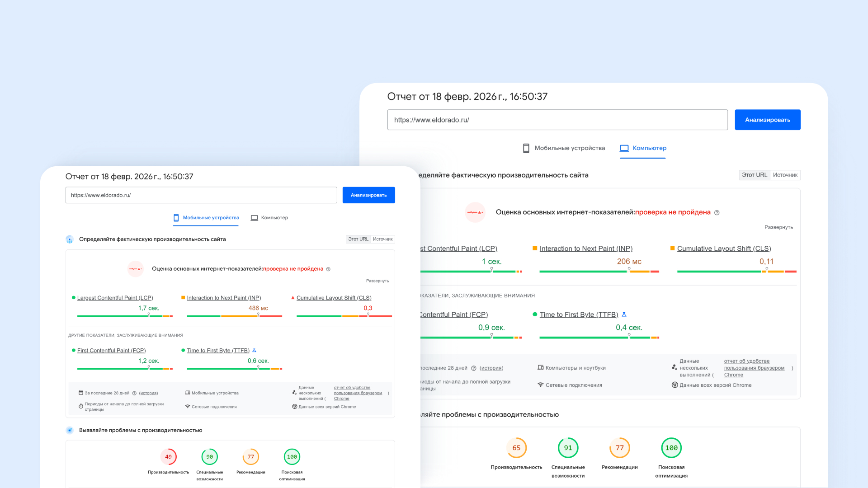Click the INP 486 мс distribution bar

[x=234, y=316]
